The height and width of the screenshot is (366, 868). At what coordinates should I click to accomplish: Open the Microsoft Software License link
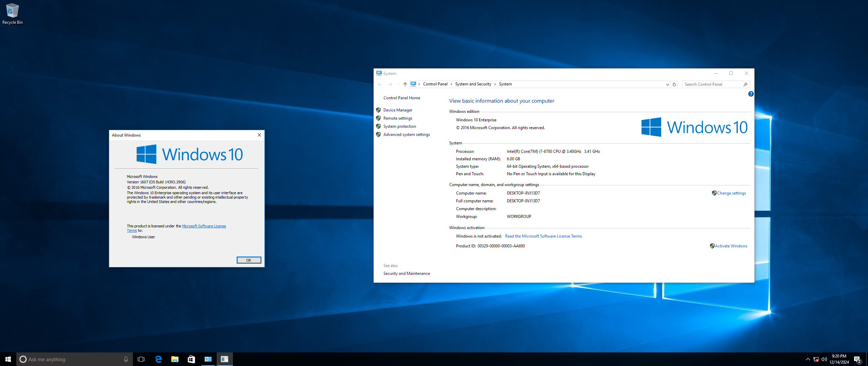[204, 226]
